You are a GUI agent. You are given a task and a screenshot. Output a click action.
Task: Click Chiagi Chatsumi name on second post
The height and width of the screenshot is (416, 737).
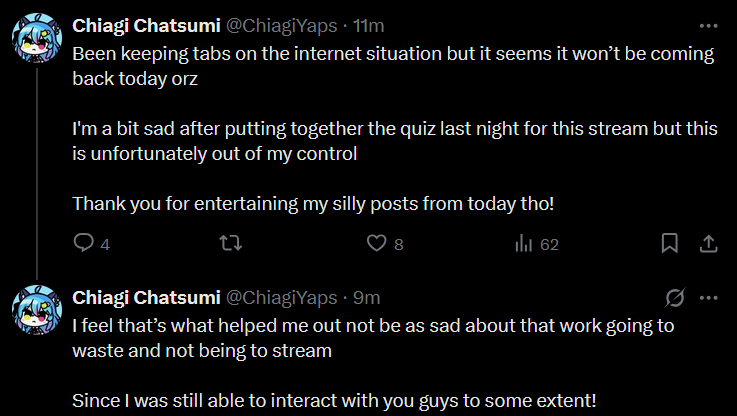tap(144, 297)
